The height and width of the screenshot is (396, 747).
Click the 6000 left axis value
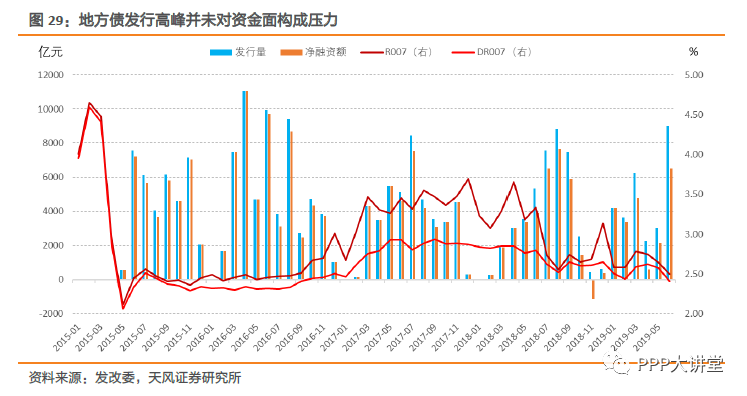pyautogui.click(x=53, y=177)
